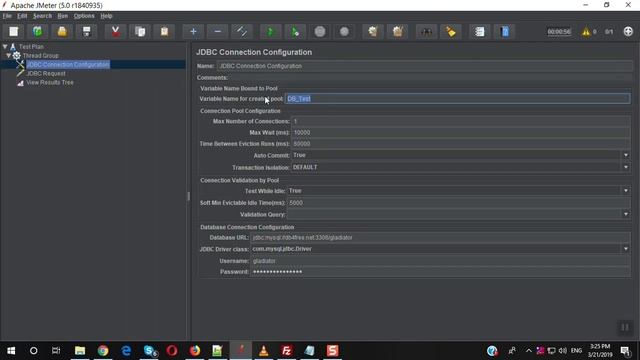The image size is (640, 360).
Task: Select JDBC Request in the tree
Action: pos(46,73)
